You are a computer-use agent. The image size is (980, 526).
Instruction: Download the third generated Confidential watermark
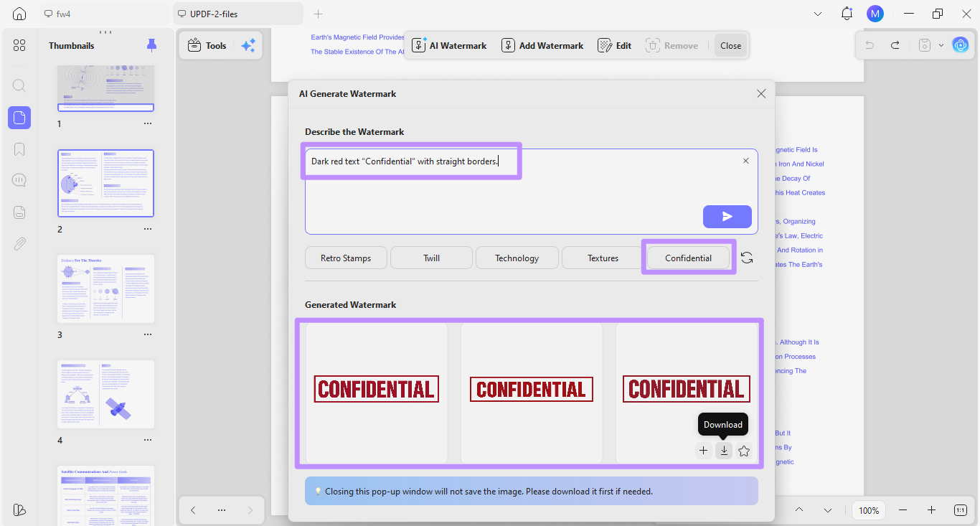(724, 451)
